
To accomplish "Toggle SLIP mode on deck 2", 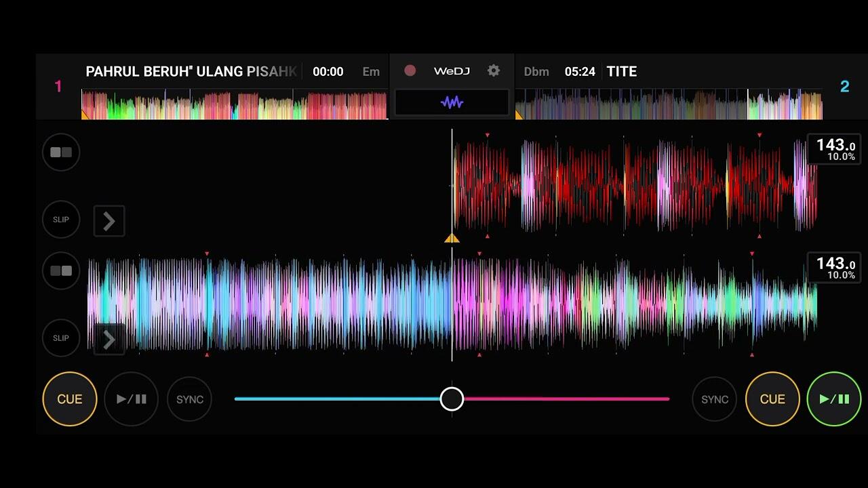I will coord(61,338).
